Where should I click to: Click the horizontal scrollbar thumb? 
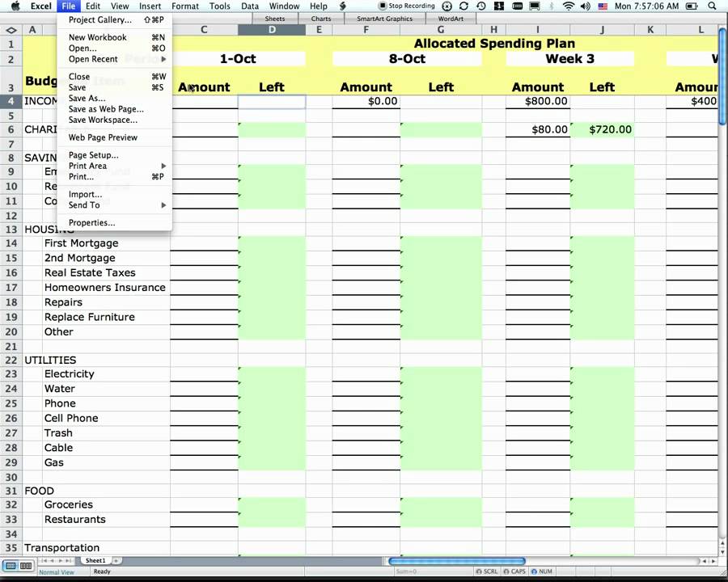pos(457,561)
